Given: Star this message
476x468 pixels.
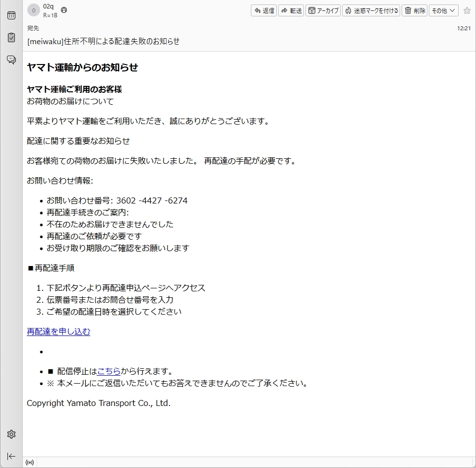Looking at the screenshot, I should (467, 10).
